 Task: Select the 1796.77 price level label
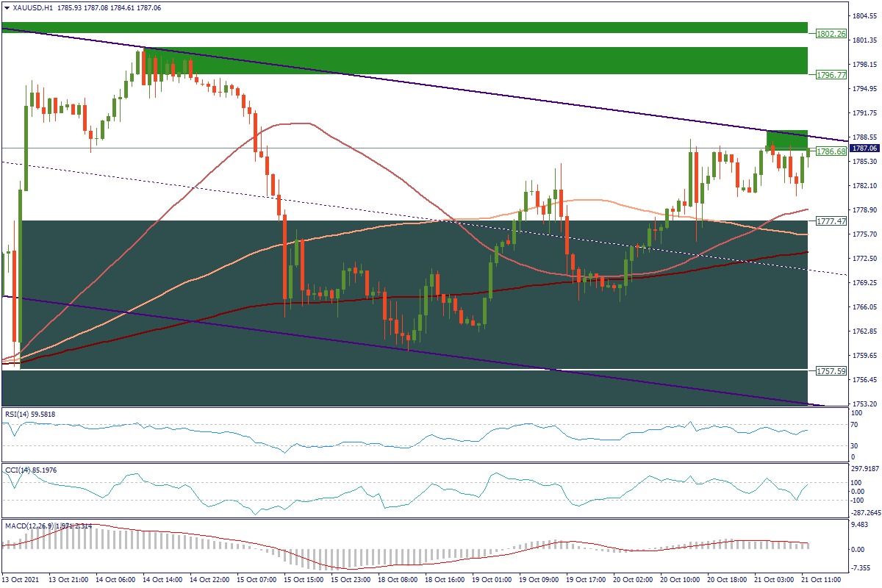coord(831,75)
